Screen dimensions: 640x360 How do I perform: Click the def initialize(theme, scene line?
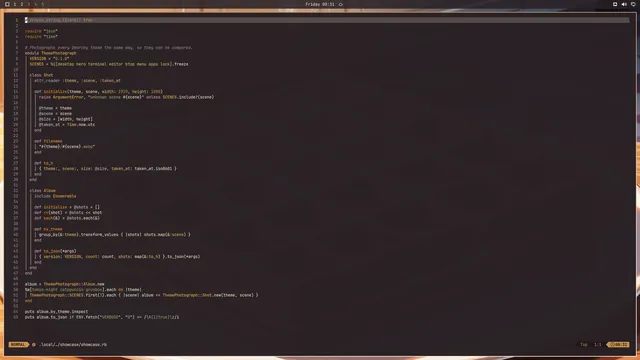98,91
